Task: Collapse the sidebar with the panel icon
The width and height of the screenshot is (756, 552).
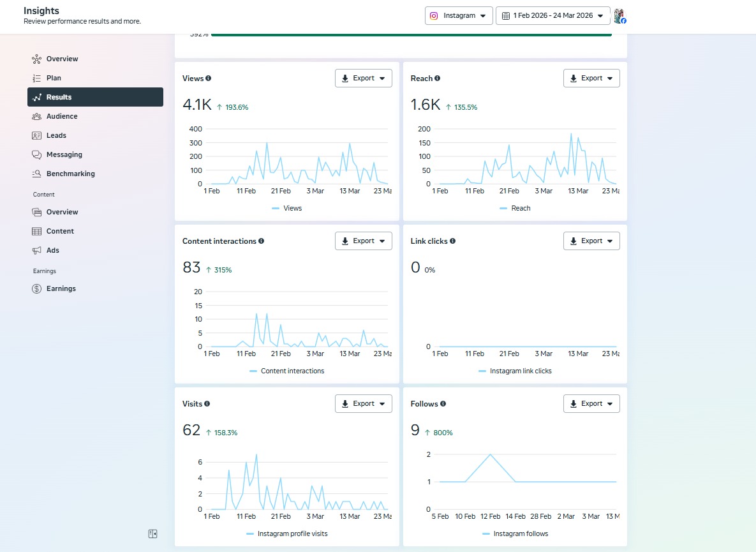Action: pyautogui.click(x=153, y=533)
